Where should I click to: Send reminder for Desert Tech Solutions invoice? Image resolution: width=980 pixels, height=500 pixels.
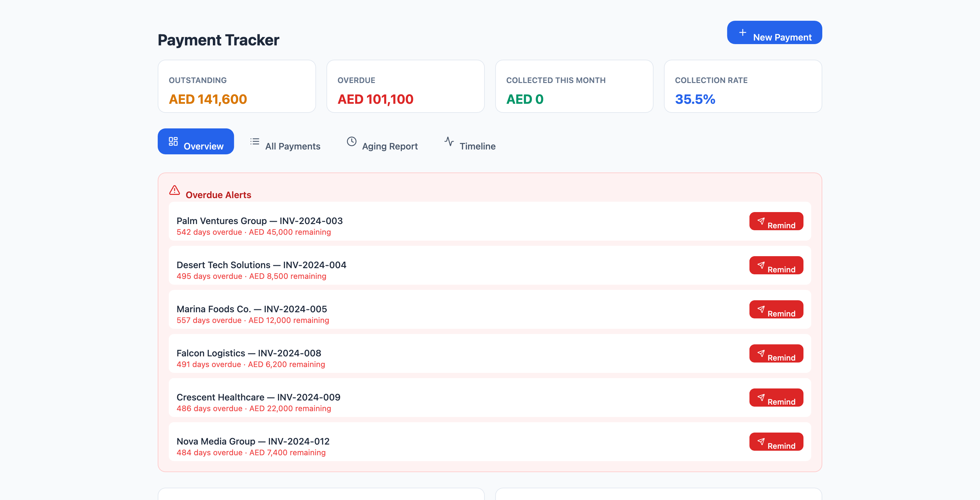point(777,265)
